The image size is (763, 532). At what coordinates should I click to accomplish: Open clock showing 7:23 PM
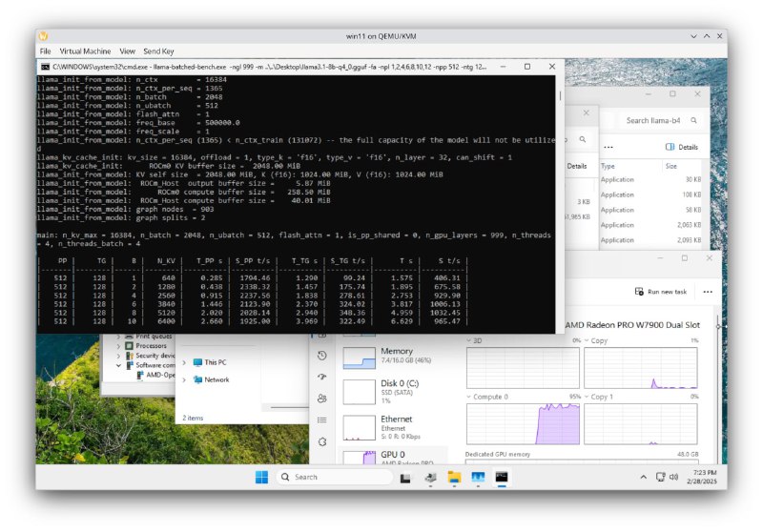[x=702, y=477]
